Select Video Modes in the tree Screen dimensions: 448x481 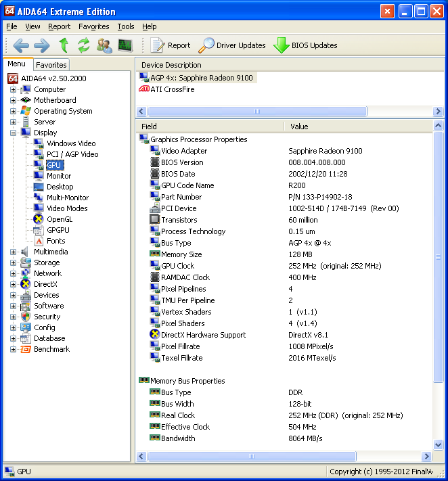pyautogui.click(x=67, y=208)
